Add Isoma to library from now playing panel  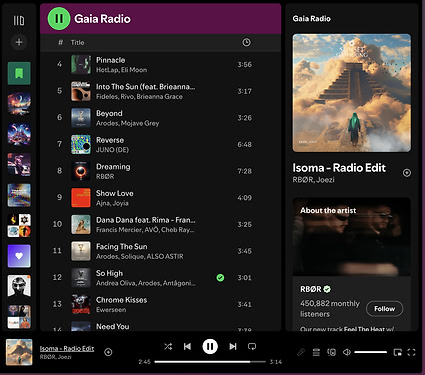click(x=406, y=173)
